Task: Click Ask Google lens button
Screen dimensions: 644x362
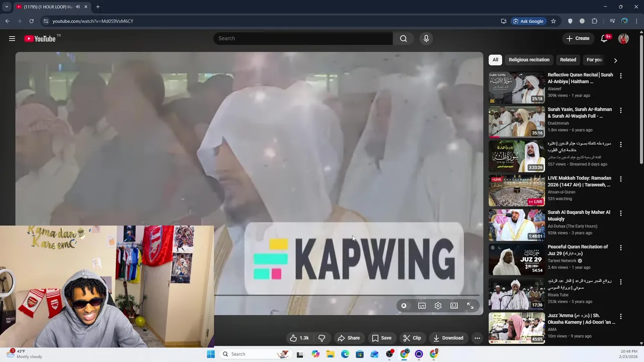Action: [x=528, y=21]
